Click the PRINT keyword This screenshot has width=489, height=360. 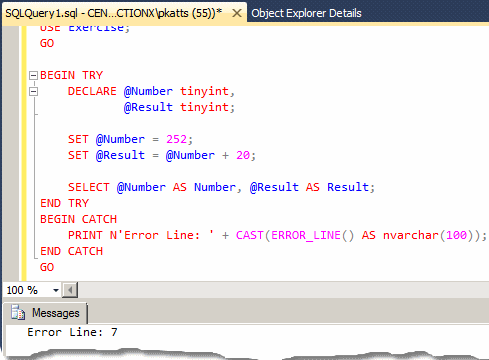coord(85,235)
